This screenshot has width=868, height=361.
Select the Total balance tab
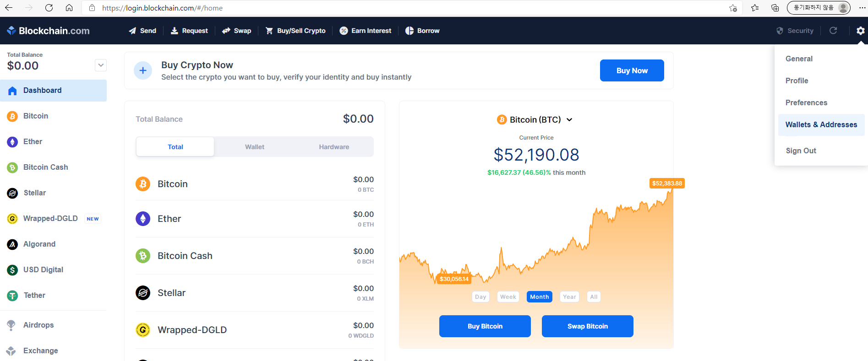pyautogui.click(x=175, y=147)
